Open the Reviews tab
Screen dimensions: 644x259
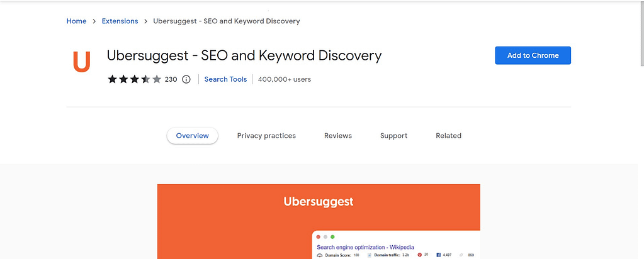(337, 135)
